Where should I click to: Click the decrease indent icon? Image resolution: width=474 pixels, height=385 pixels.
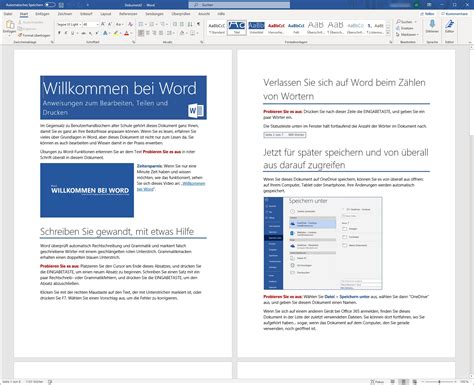(175, 24)
